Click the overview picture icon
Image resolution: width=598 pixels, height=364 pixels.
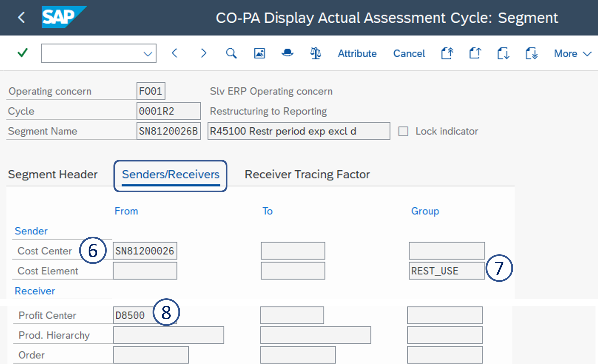[259, 53]
